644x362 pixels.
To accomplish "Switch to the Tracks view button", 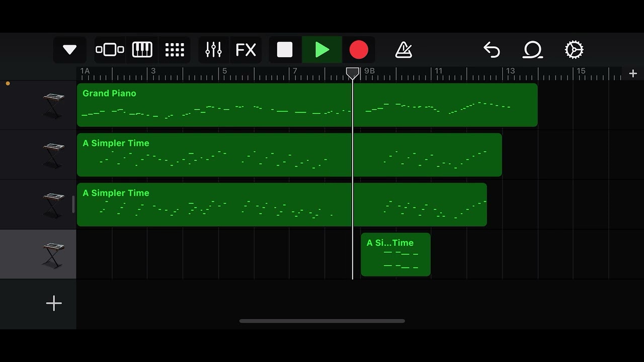I will click(x=110, y=50).
